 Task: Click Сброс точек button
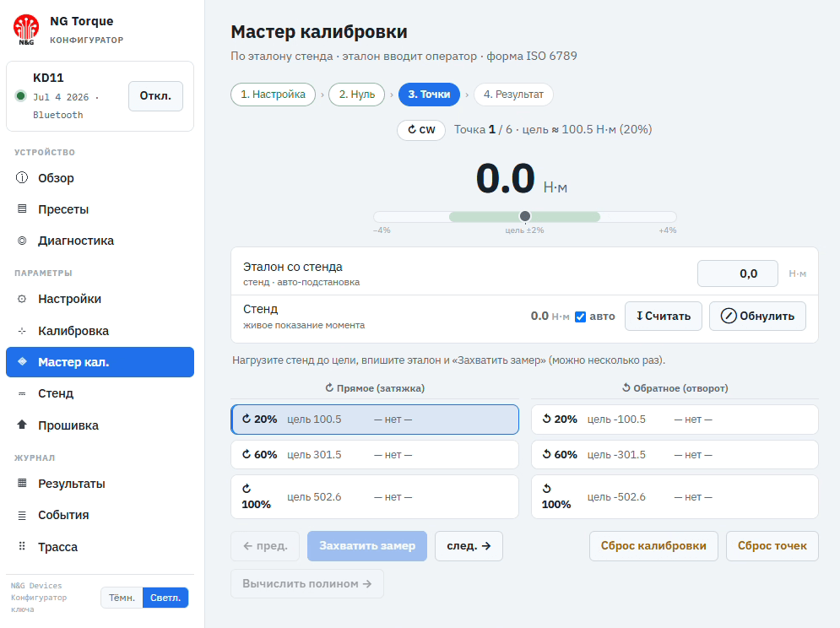click(772, 546)
